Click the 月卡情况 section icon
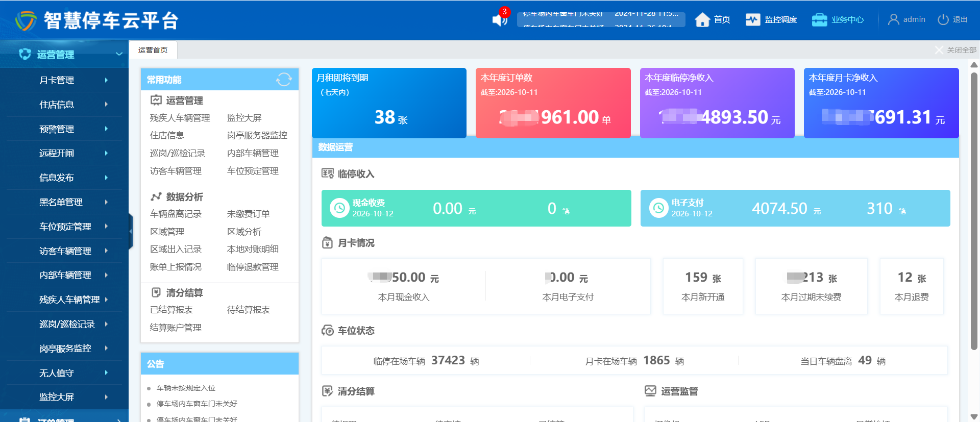 pyautogui.click(x=327, y=242)
